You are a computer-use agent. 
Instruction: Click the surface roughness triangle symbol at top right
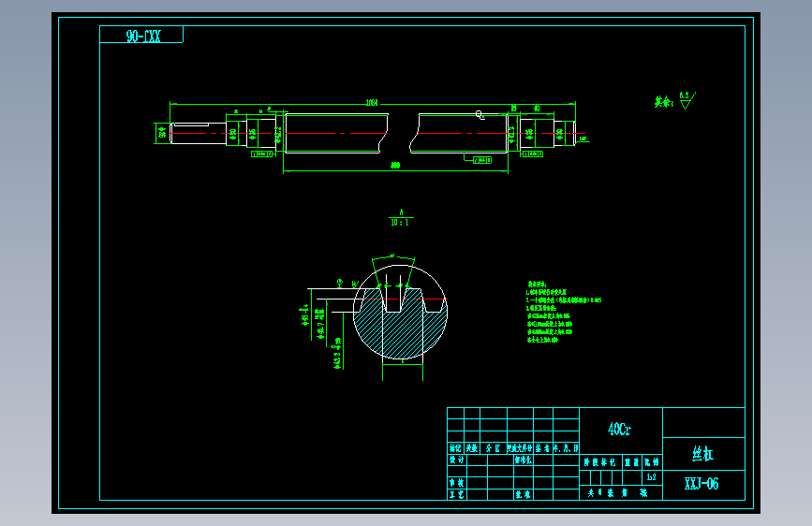pos(687,100)
